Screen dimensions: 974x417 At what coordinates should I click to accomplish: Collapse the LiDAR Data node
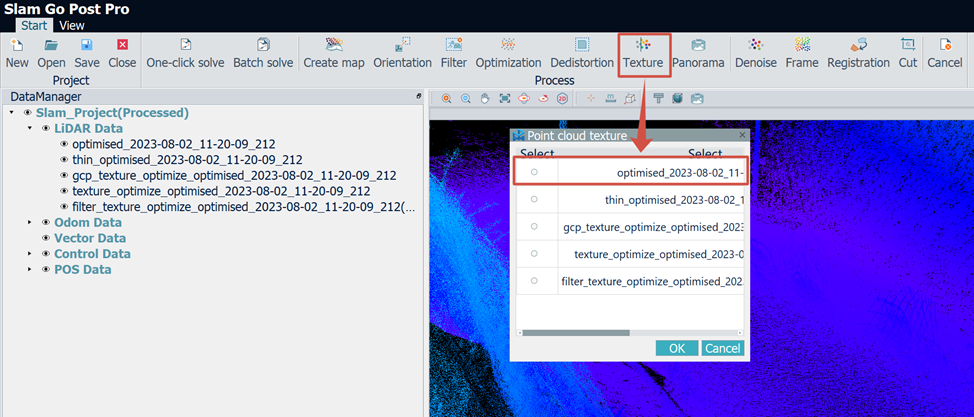point(29,129)
